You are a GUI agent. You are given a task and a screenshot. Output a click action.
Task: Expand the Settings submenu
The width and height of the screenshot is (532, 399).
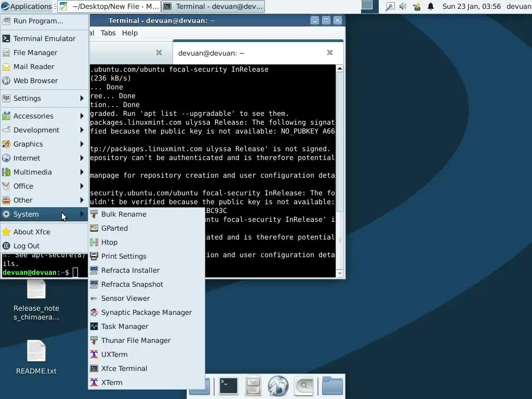tap(44, 98)
